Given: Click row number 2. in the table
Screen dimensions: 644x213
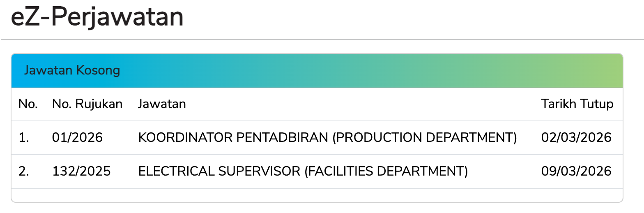Looking at the screenshot, I should pos(24,171).
